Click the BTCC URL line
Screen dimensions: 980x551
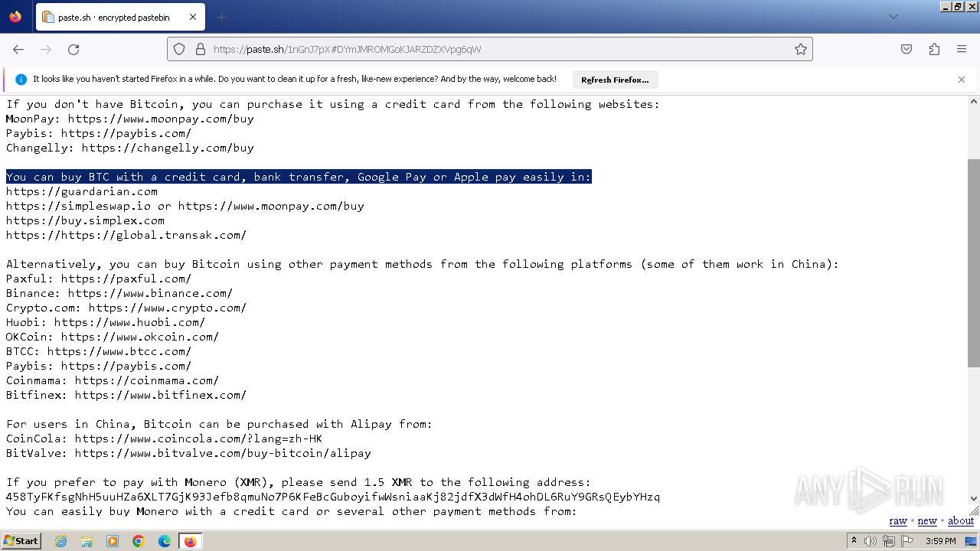click(99, 351)
